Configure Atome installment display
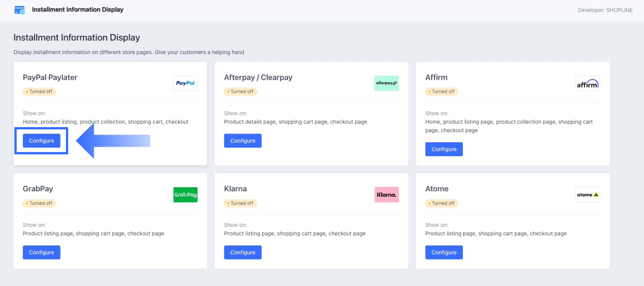644x286 pixels. coord(444,252)
